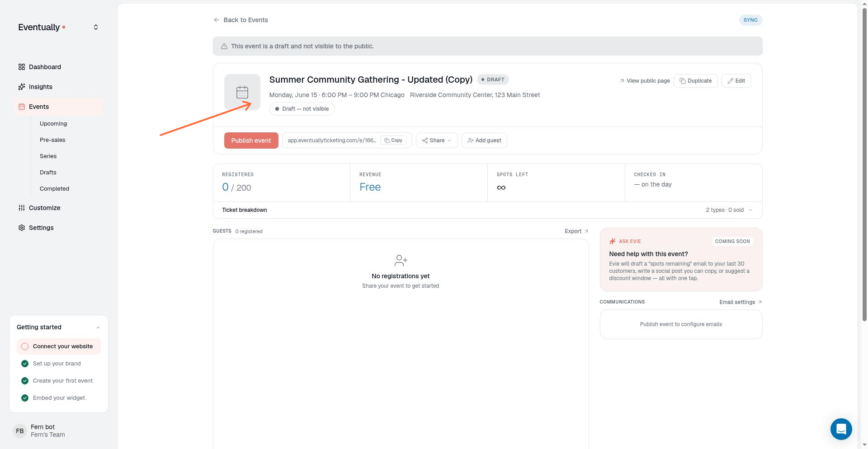Open the chat bubble support widget
The image size is (868, 449).
841,429
